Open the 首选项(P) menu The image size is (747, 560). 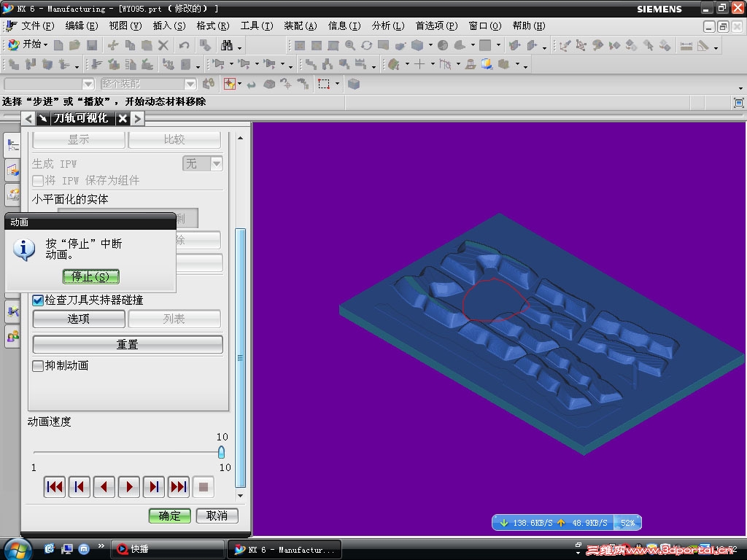coord(436,26)
